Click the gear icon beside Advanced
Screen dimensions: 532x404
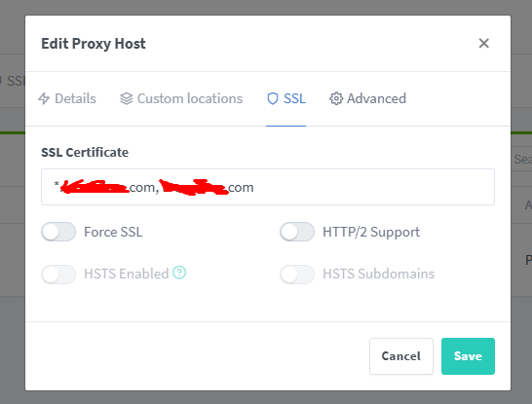click(x=336, y=98)
